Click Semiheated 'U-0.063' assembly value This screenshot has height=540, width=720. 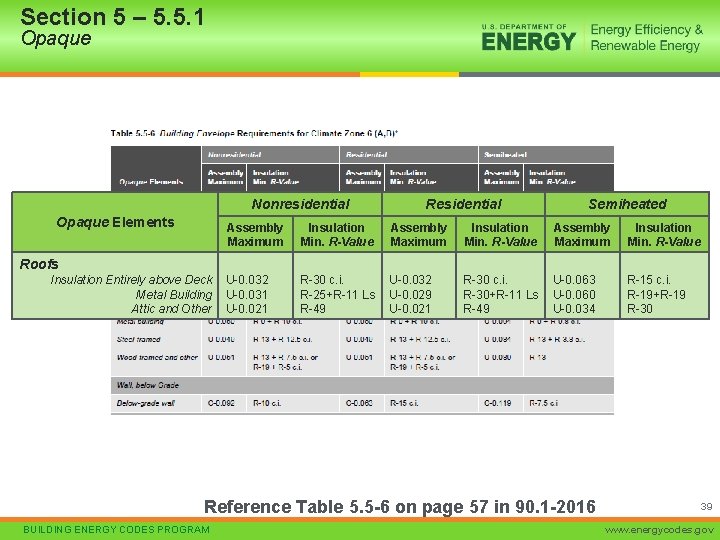point(574,280)
